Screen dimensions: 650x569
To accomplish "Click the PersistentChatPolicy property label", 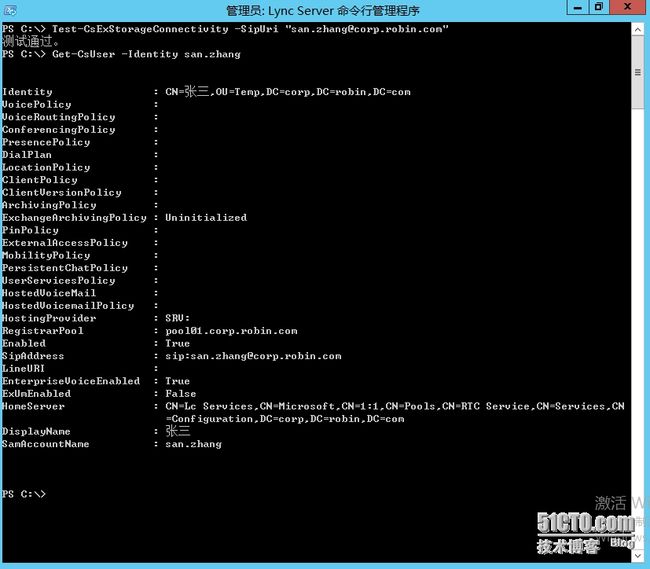I will [x=65, y=268].
